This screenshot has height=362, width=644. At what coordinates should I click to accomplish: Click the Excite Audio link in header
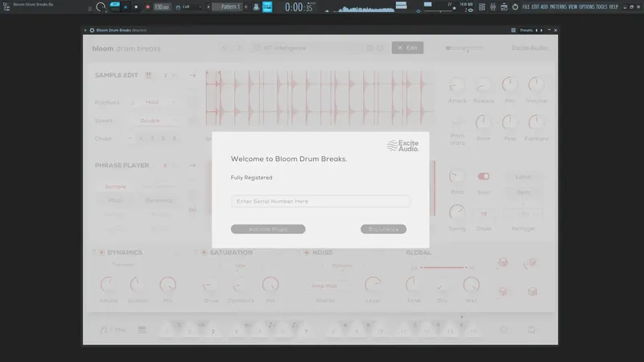(x=530, y=48)
